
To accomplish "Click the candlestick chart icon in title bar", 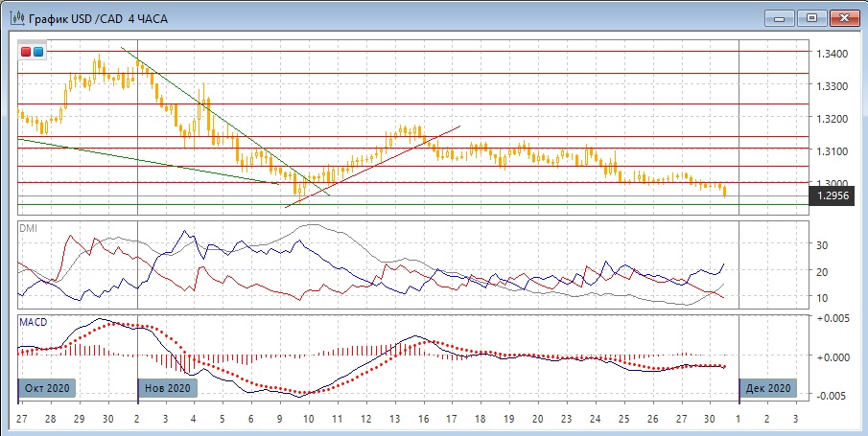I will pyautogui.click(x=16, y=17).
